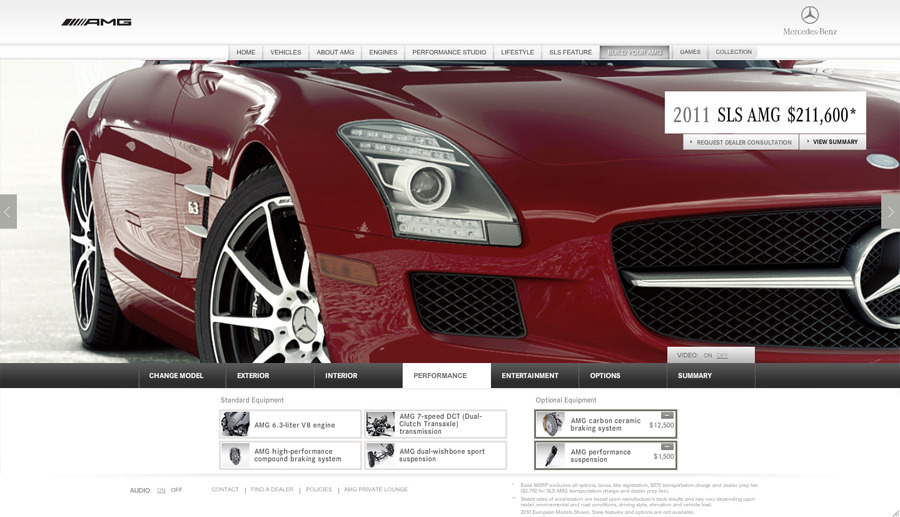Open high-performance compound braking system thumbnail
The width and height of the screenshot is (900, 517).
pyautogui.click(x=235, y=456)
